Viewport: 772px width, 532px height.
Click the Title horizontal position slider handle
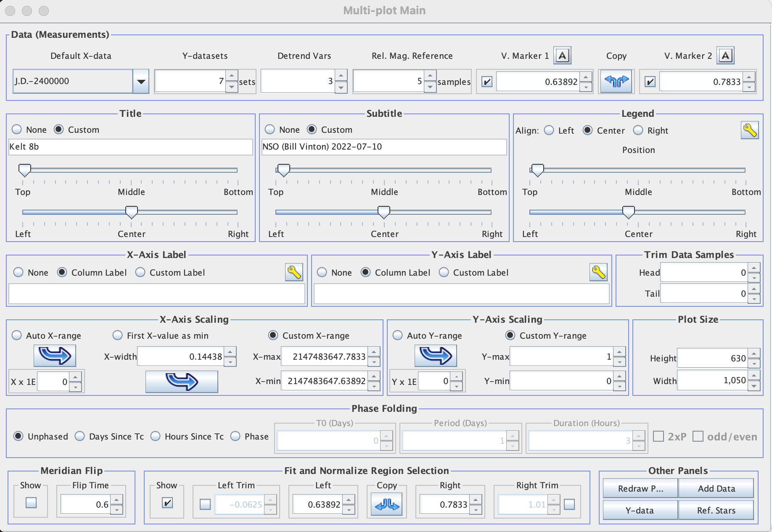coord(132,212)
